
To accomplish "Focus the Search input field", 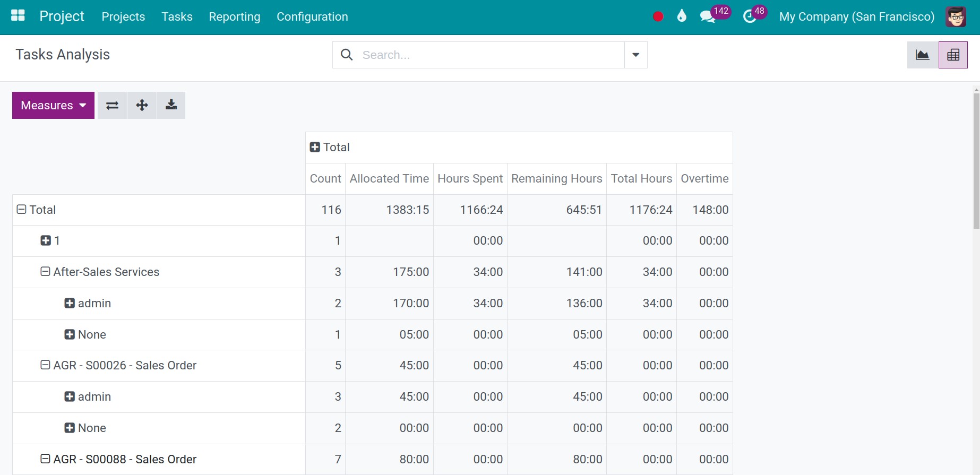I will 491,55.
